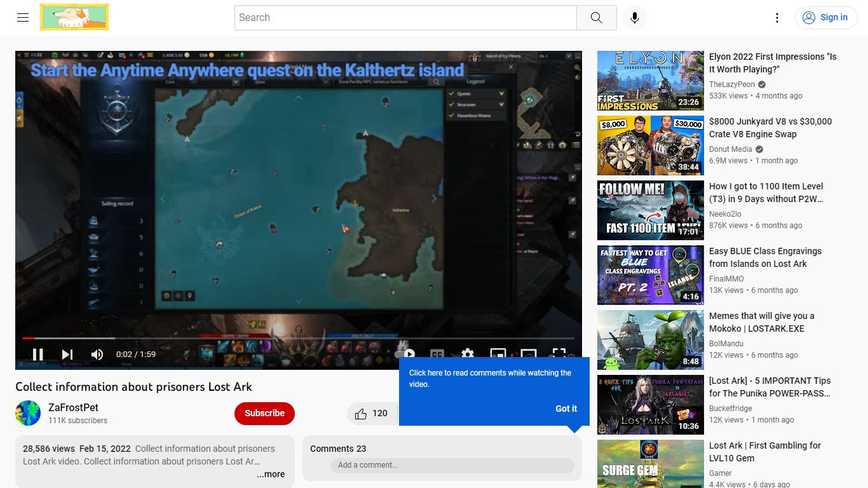Image resolution: width=868 pixels, height=488 pixels.
Task: Pause the video
Action: tap(38, 355)
